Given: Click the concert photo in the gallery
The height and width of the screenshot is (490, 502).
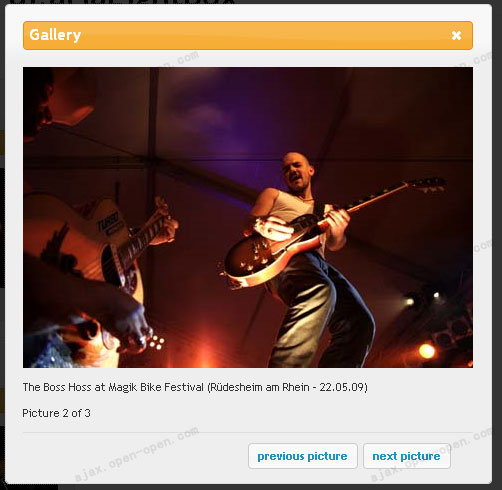Looking at the screenshot, I should [248, 217].
